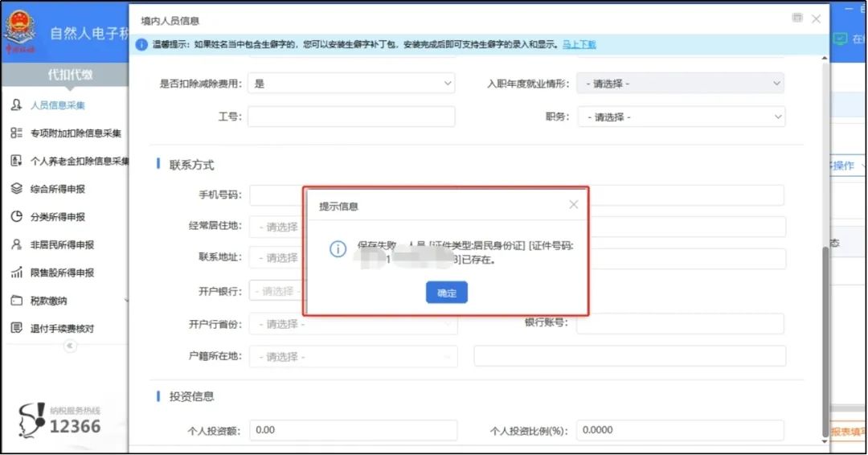This screenshot has height=455, width=868.
Task: Select 代扣代缴 tab header
Action: [x=69, y=75]
